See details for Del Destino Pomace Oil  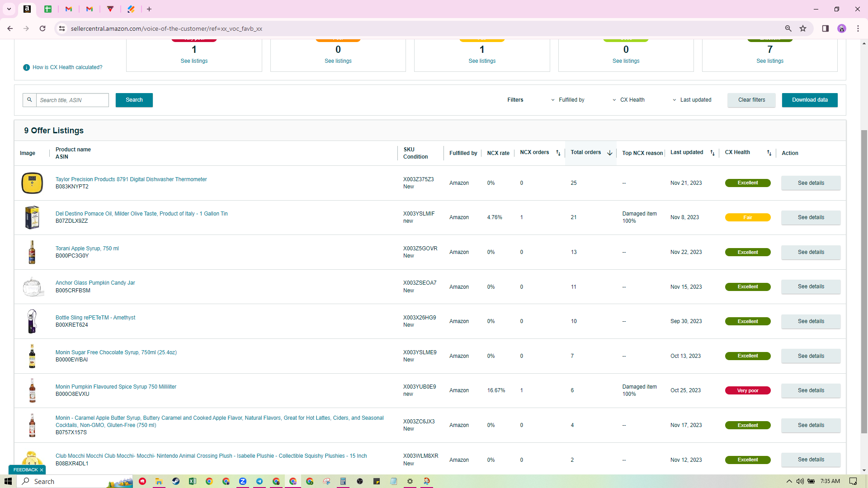(811, 217)
